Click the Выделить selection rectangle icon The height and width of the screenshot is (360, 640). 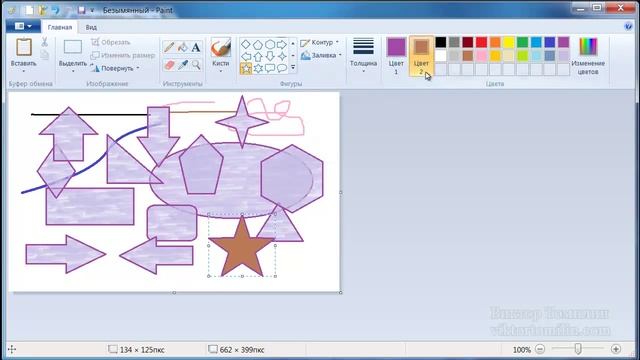(73, 47)
